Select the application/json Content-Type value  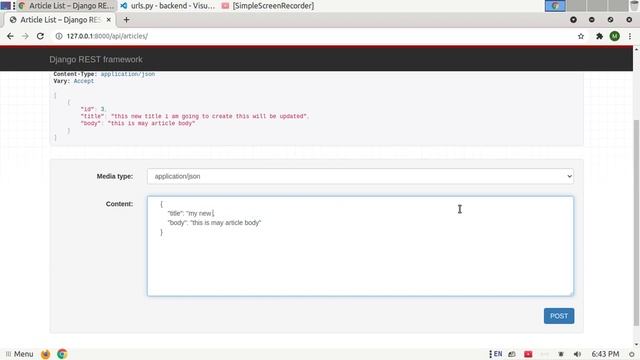click(x=128, y=74)
